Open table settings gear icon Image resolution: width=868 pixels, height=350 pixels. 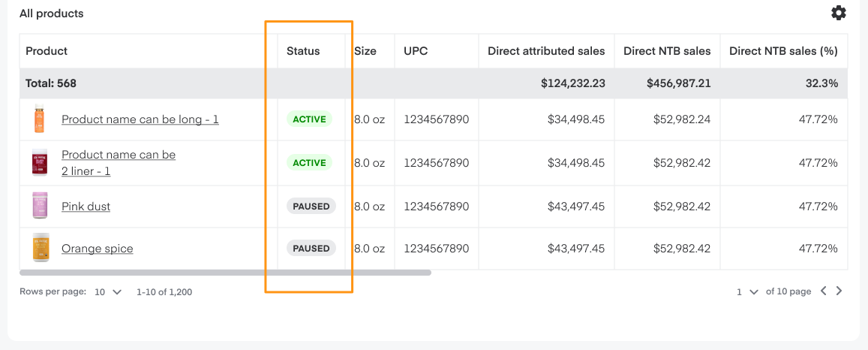pyautogui.click(x=839, y=13)
